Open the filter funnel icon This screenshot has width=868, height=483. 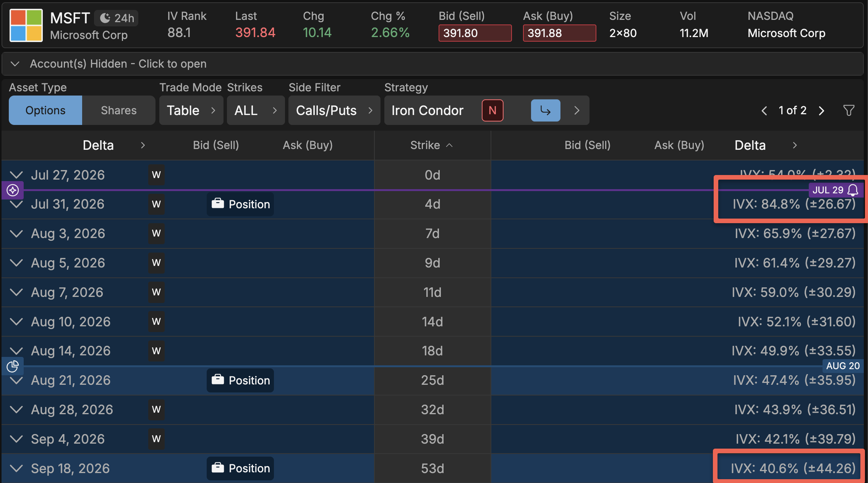click(x=849, y=110)
